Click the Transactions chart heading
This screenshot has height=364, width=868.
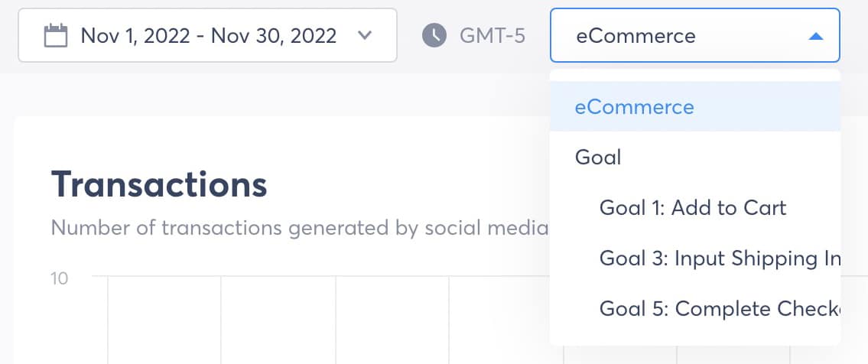point(159,184)
